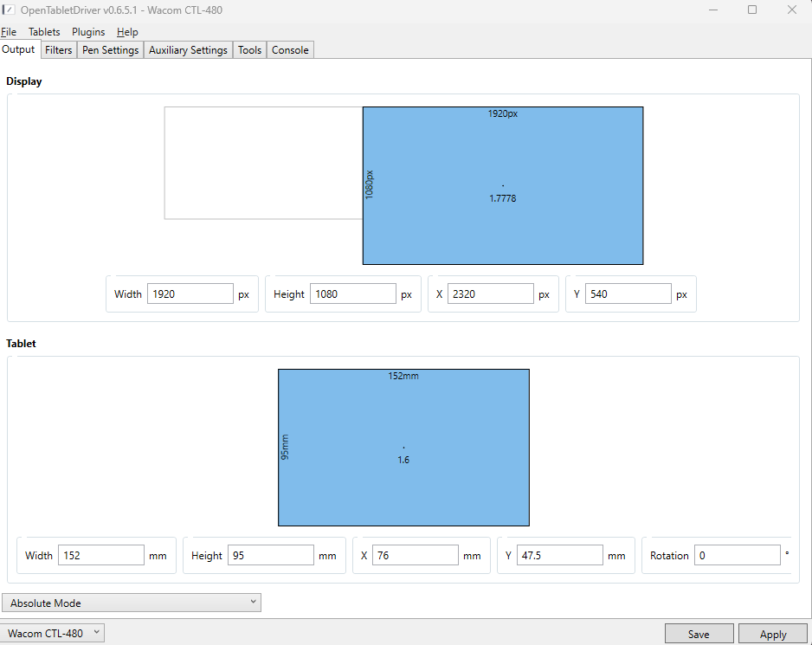
Task: Open the Plugins menu
Action: [x=88, y=32]
